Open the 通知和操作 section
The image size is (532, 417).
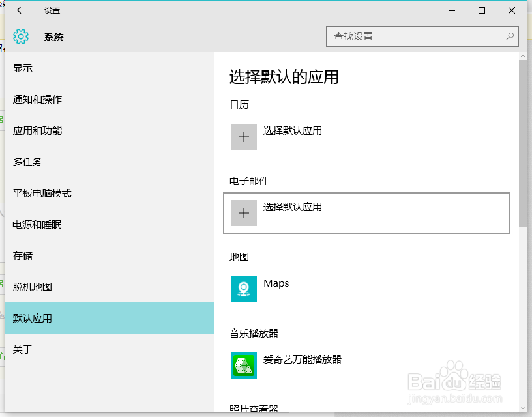(39, 99)
